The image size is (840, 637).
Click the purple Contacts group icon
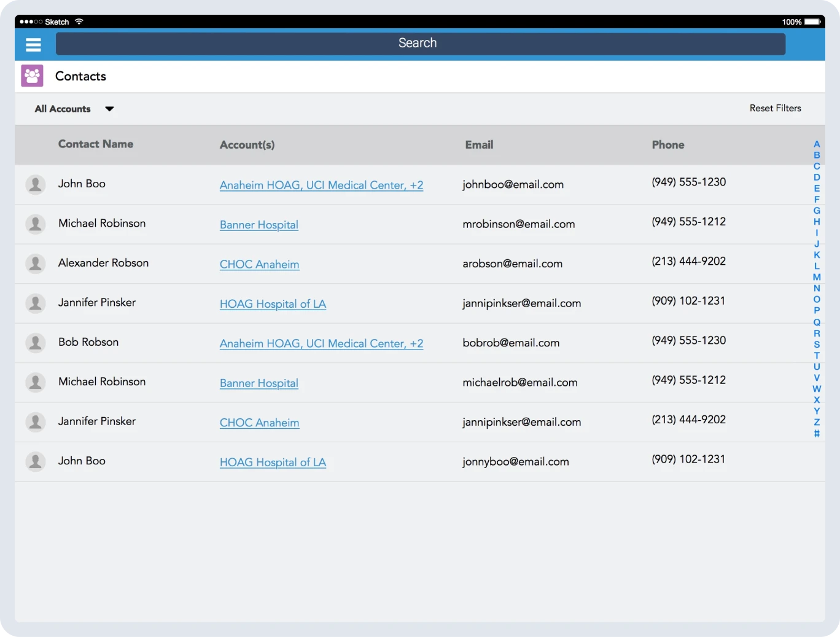(x=32, y=76)
